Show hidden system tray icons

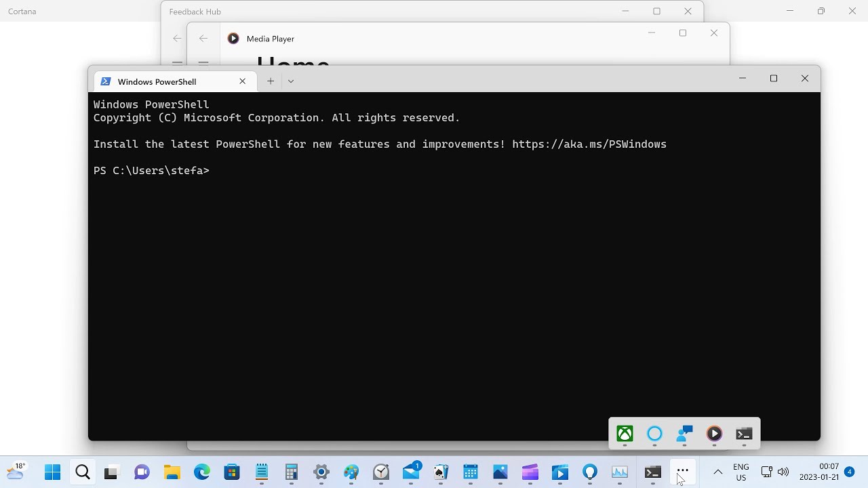click(x=718, y=472)
